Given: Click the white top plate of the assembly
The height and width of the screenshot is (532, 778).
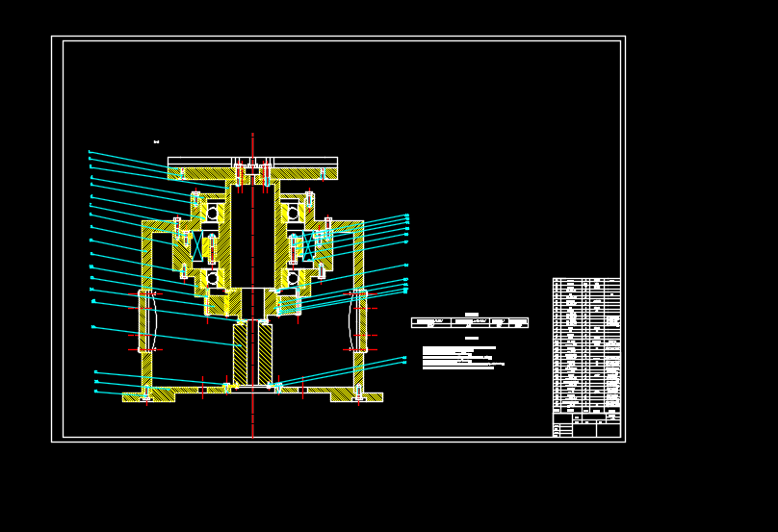Looking at the screenshot, I should pos(252,163).
